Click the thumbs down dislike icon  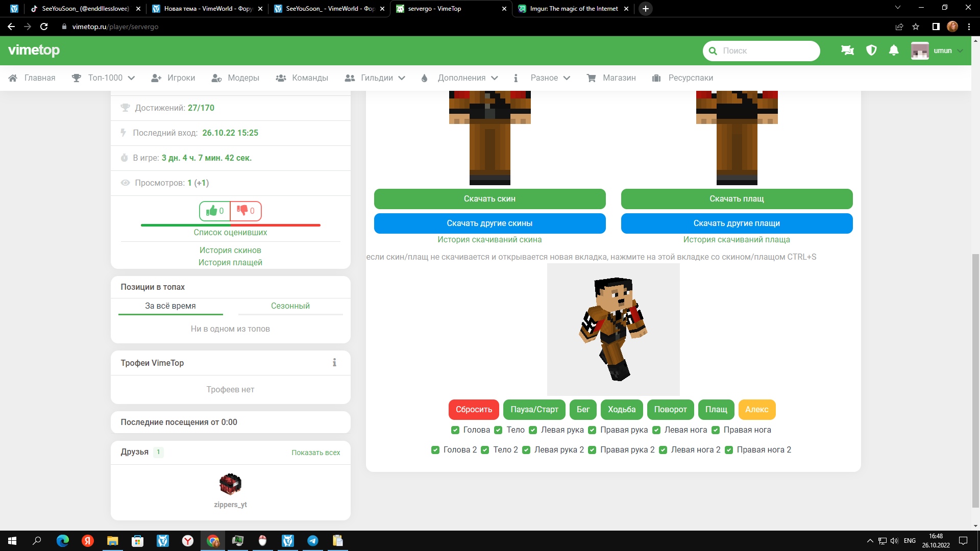(242, 211)
